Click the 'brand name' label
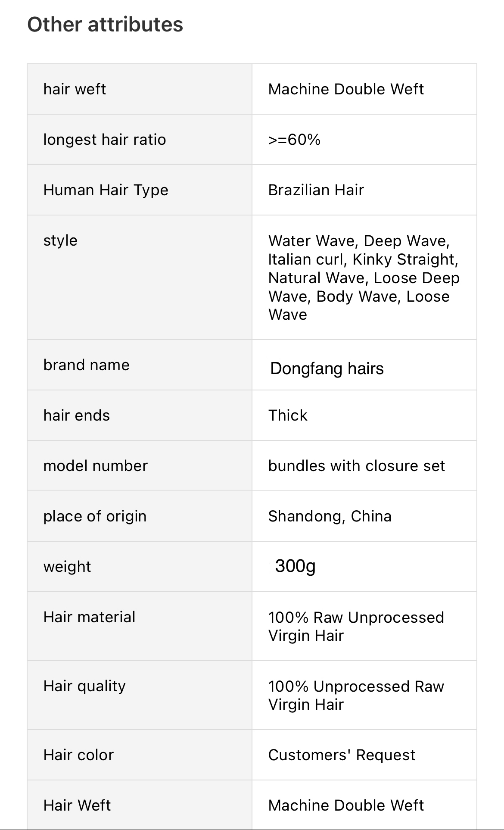The width and height of the screenshot is (504, 830). point(87,365)
